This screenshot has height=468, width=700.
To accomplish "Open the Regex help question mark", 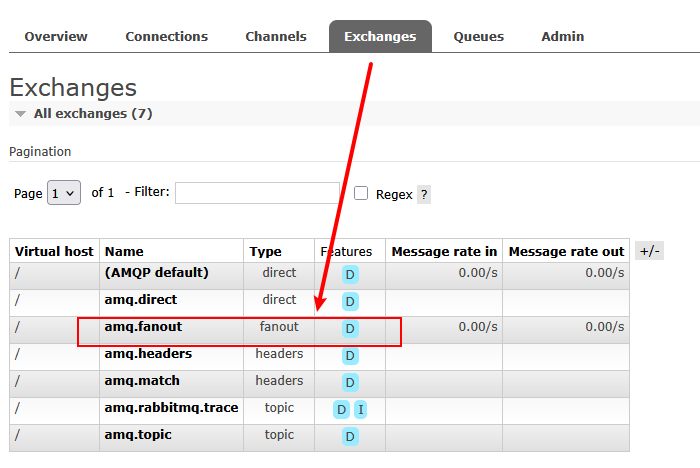I will (x=424, y=195).
